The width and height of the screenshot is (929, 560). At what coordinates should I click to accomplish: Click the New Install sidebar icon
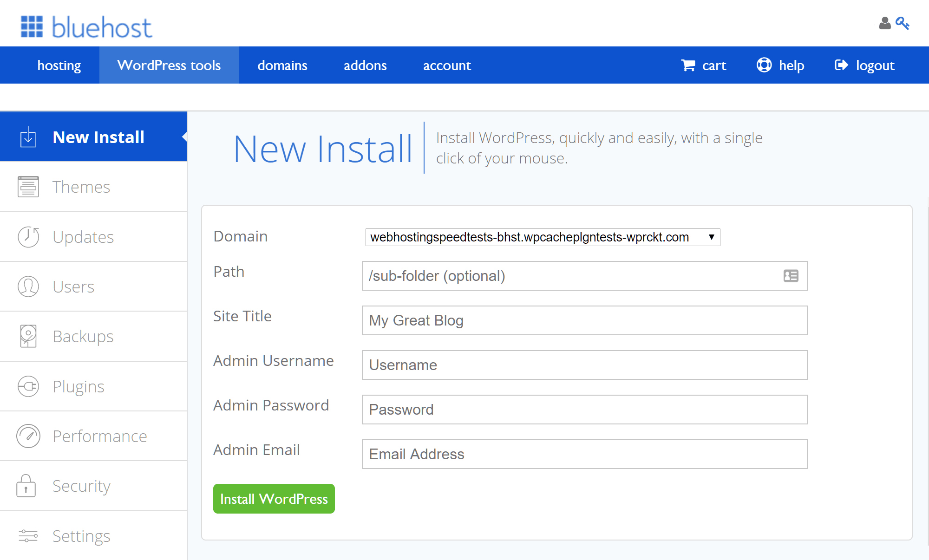click(27, 137)
